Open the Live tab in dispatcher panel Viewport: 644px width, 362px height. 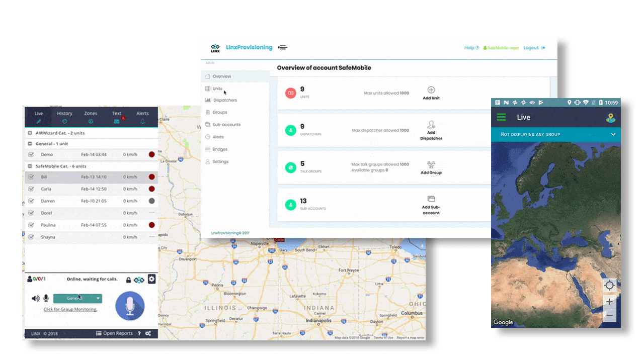39,117
